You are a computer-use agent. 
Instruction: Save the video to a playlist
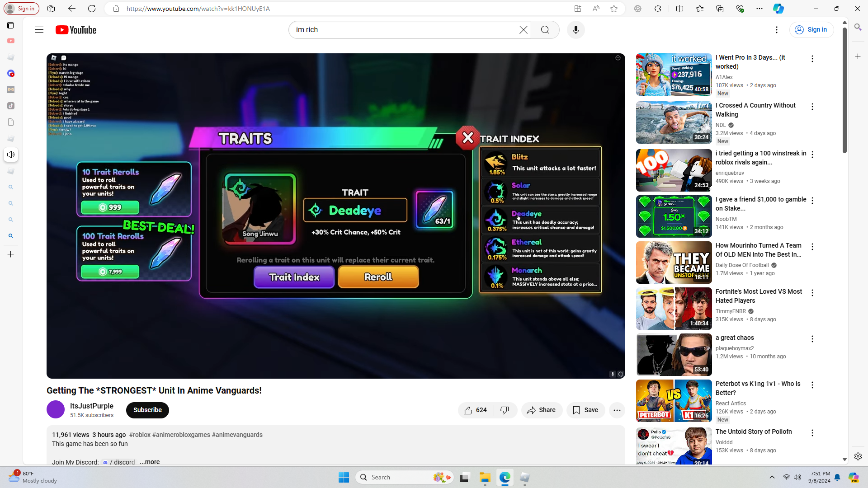[x=585, y=410]
